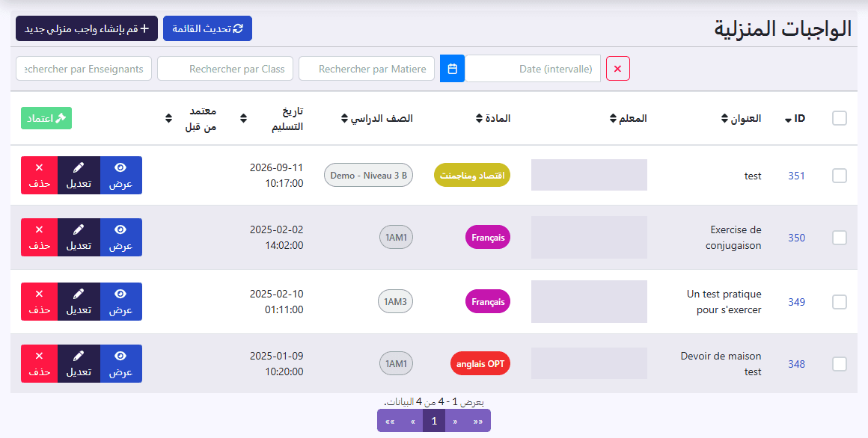Delete homework 348 with حذف button
This screenshot has width=868, height=438.
click(40, 363)
